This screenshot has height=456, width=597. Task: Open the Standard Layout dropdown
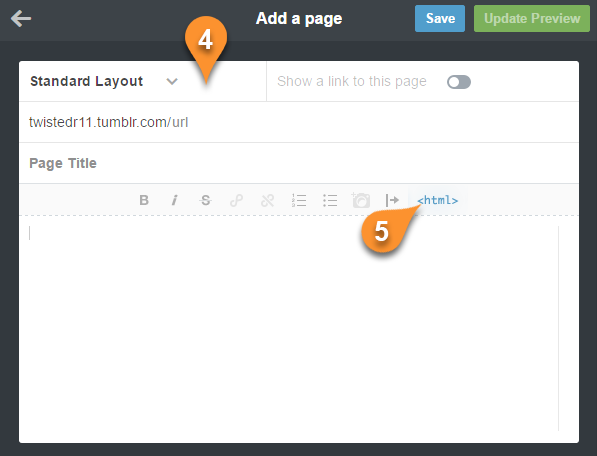tap(104, 81)
